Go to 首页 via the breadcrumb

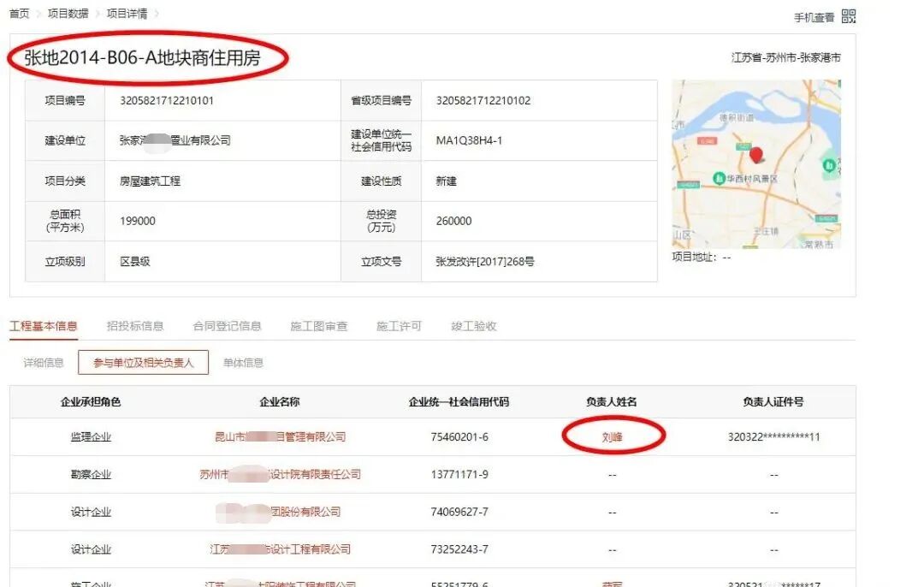(19, 13)
